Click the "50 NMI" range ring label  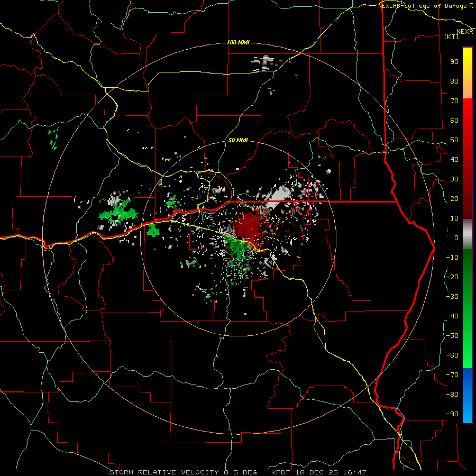(x=238, y=140)
